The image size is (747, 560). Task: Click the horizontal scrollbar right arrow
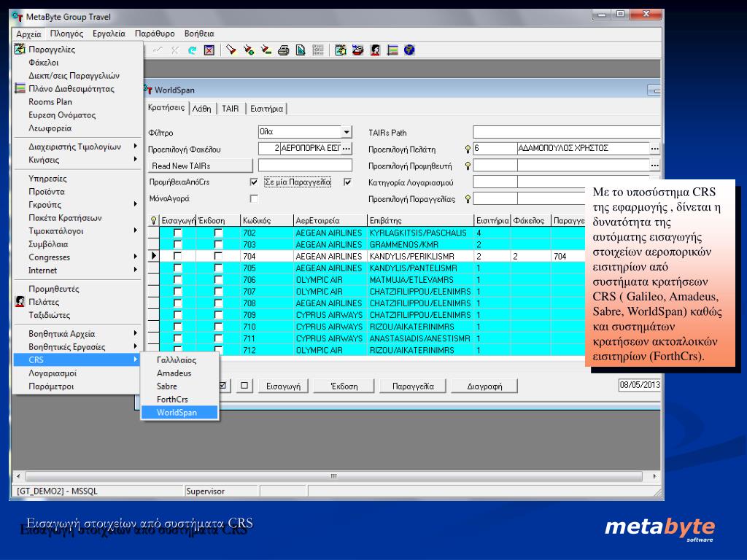click(x=654, y=476)
